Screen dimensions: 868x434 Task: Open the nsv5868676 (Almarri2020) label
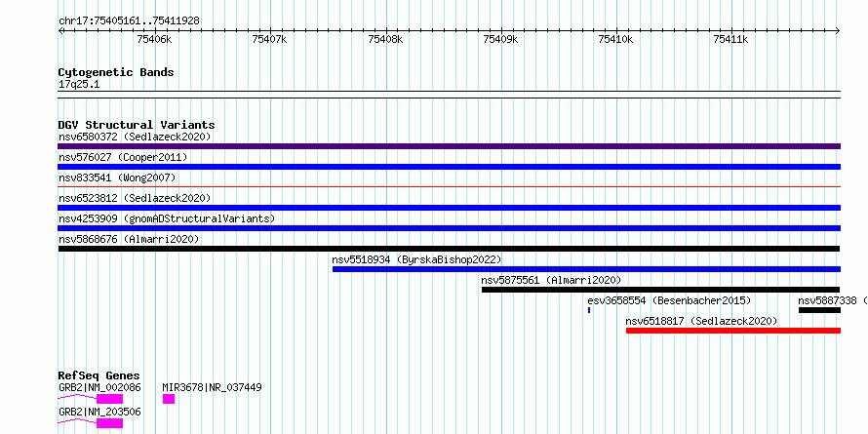129,239
